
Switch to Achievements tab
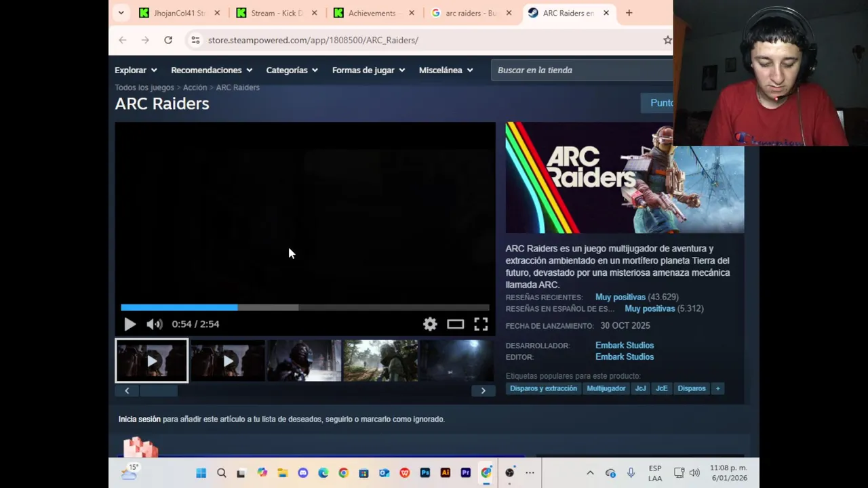coord(373,13)
